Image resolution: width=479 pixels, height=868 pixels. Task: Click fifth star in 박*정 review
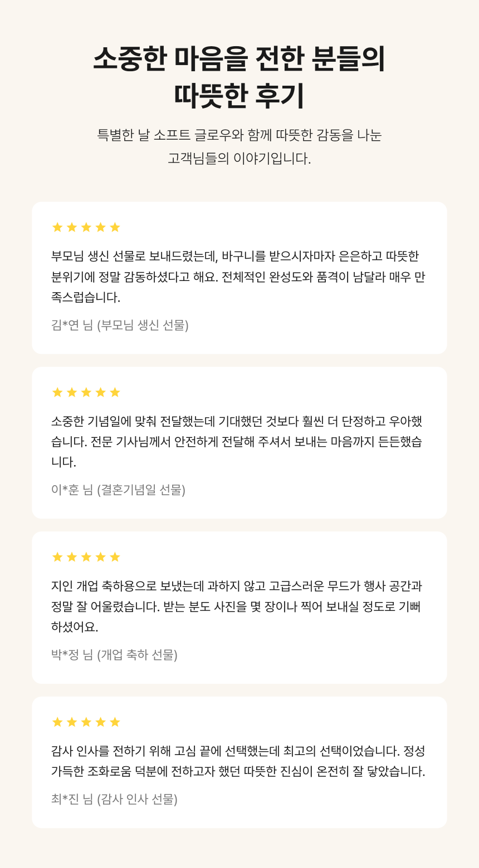tap(115, 557)
